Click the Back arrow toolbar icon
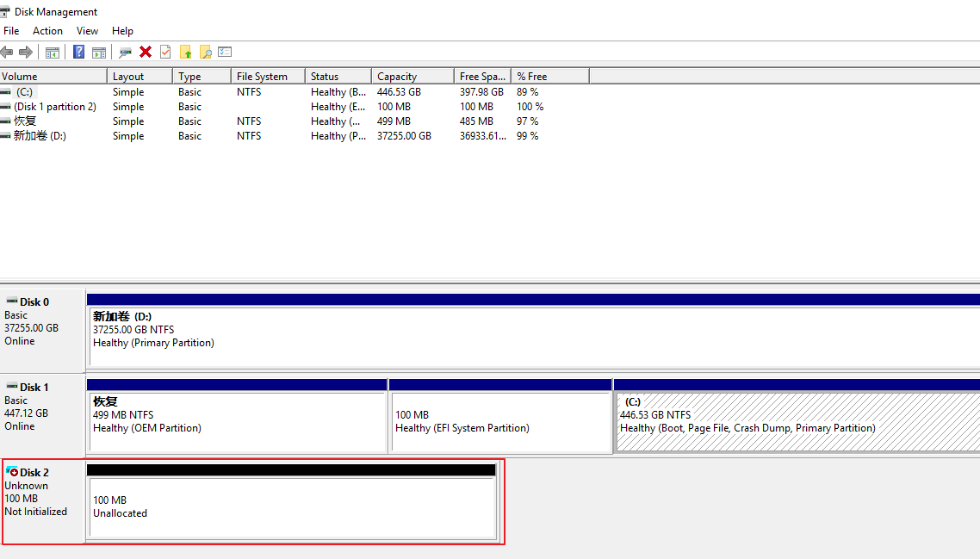This screenshot has width=980, height=559. click(x=7, y=53)
